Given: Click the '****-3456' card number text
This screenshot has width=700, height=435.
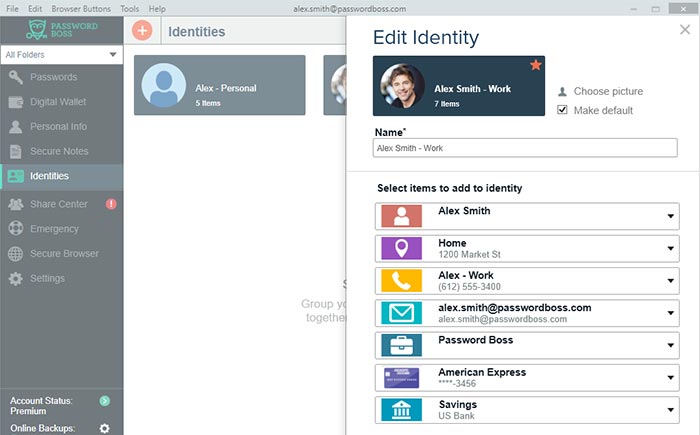Looking at the screenshot, I should [457, 384].
